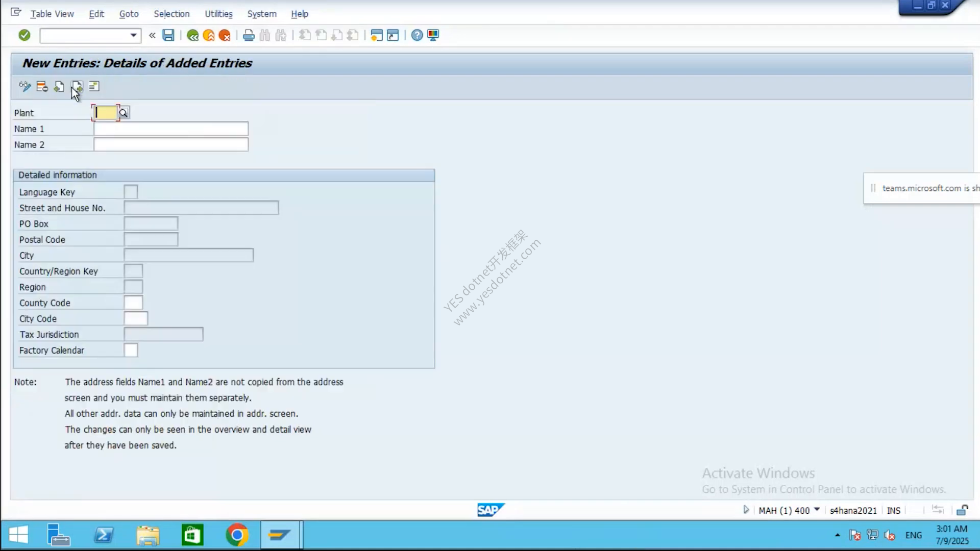Expand the MAH (1) 400 system dropdown
Image resolution: width=980 pixels, height=551 pixels.
tap(817, 510)
